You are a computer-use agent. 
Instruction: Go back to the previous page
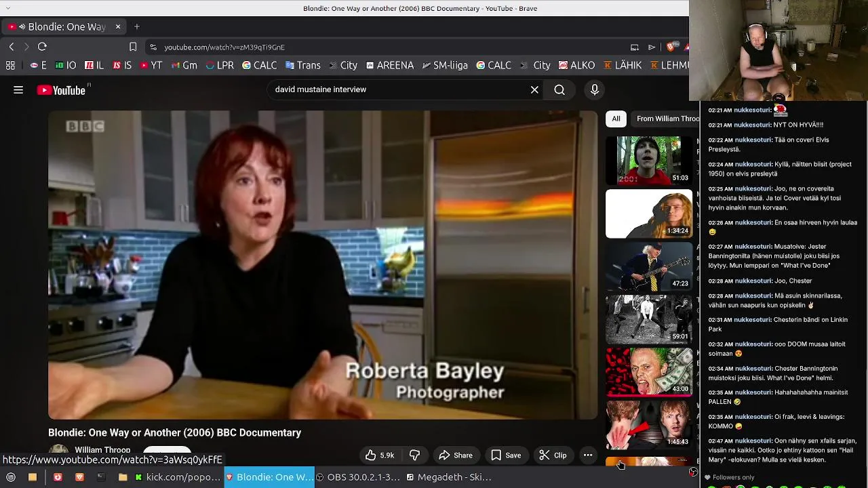point(12,47)
